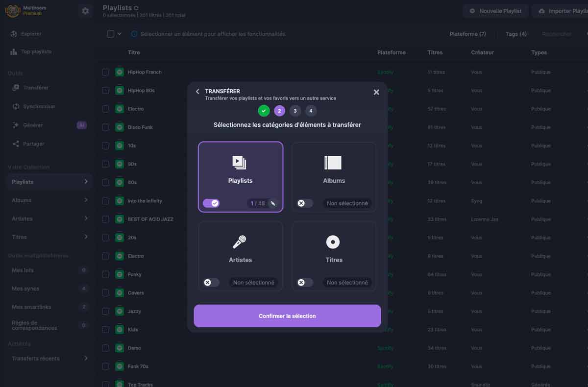Edit playlist selection with the pencil icon
This screenshot has height=387, width=588.
click(x=273, y=203)
